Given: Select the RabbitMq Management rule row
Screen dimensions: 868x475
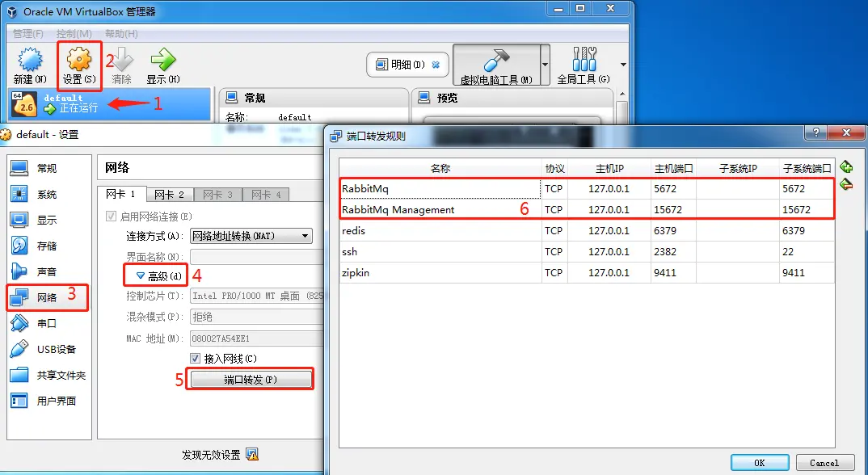Looking at the screenshot, I should pos(587,210).
